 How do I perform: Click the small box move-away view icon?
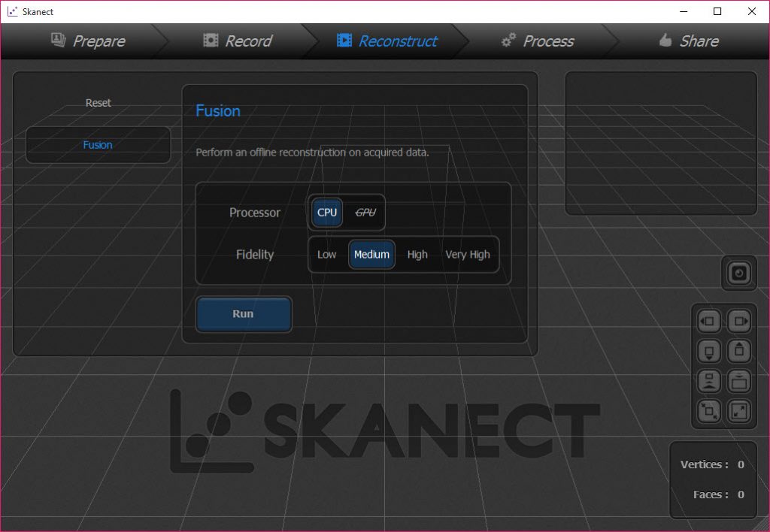click(x=709, y=381)
